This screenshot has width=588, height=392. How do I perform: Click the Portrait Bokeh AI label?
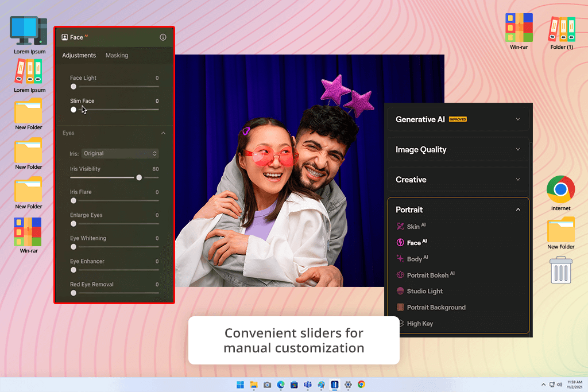[431, 275]
